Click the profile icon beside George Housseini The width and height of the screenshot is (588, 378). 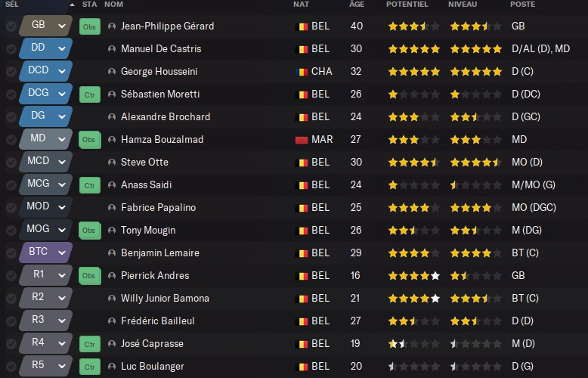coord(112,72)
